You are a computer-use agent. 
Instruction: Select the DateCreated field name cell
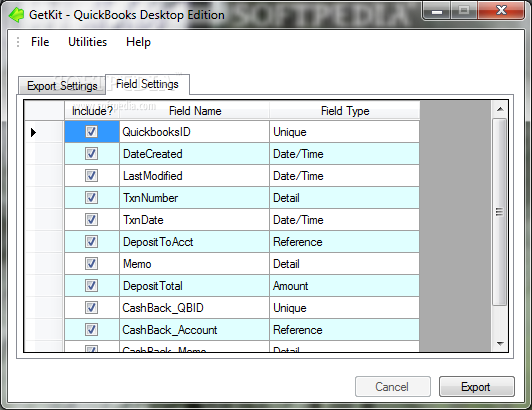tap(194, 154)
